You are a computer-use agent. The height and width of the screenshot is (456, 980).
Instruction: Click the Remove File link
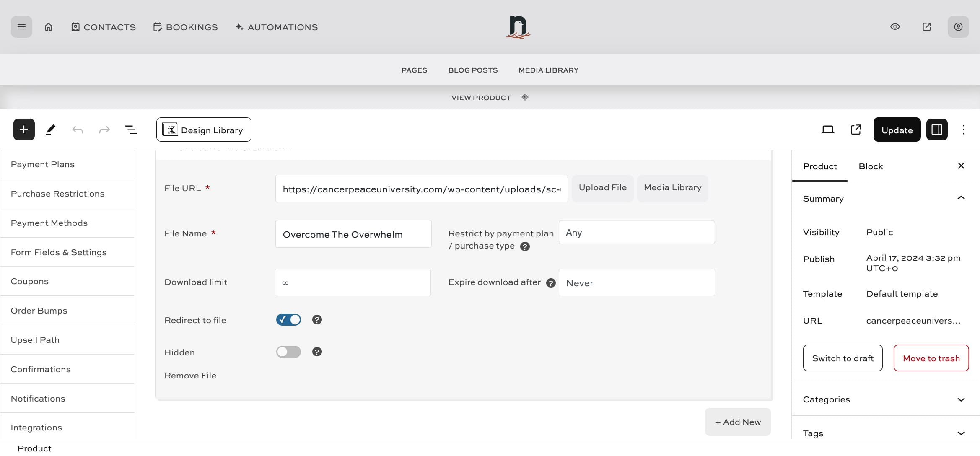pos(190,376)
